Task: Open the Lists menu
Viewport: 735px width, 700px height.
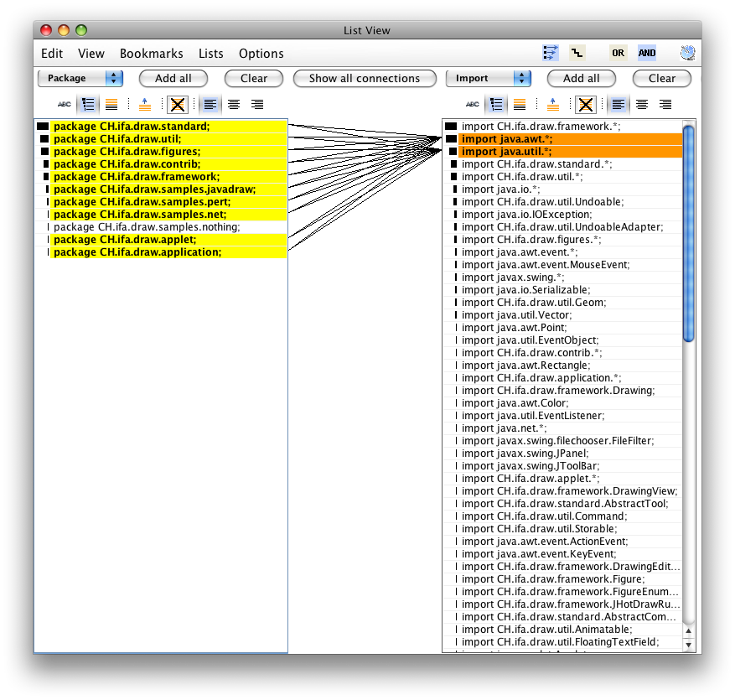Action: pos(211,54)
